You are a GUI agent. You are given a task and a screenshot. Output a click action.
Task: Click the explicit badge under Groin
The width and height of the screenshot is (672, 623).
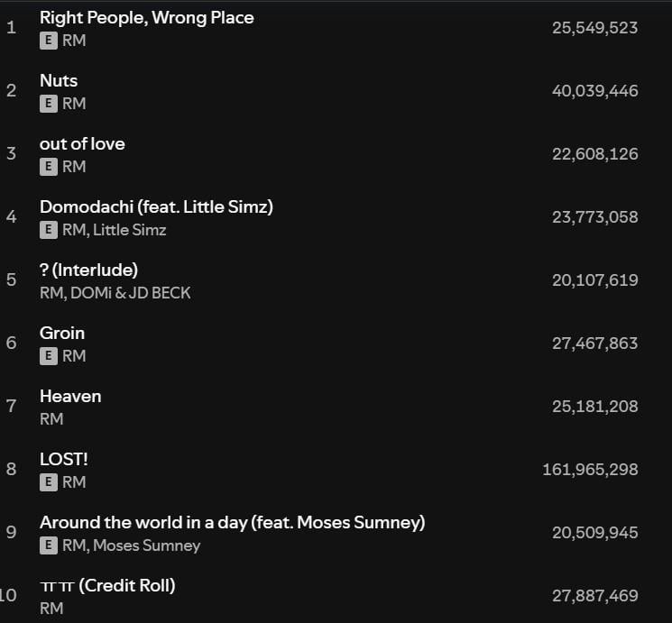49,356
